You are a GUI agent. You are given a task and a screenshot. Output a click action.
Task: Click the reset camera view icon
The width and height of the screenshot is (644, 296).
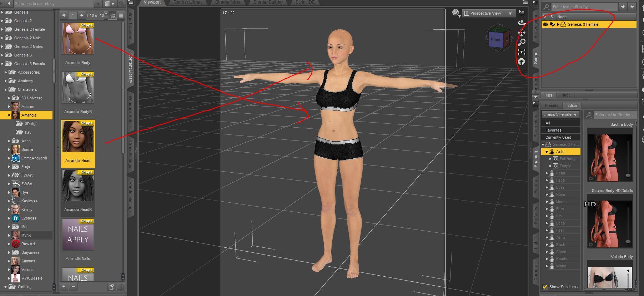(x=522, y=62)
